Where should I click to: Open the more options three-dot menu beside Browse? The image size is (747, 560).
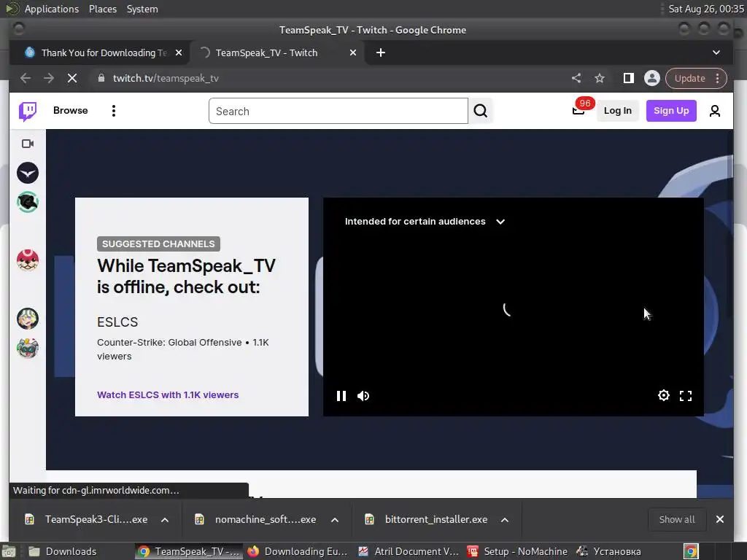(113, 111)
